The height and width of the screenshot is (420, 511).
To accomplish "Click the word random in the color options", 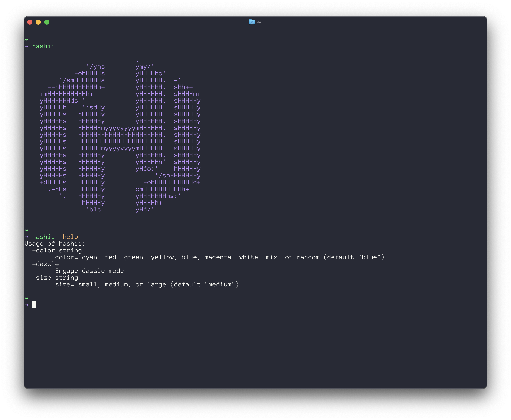I will click(x=308, y=257).
